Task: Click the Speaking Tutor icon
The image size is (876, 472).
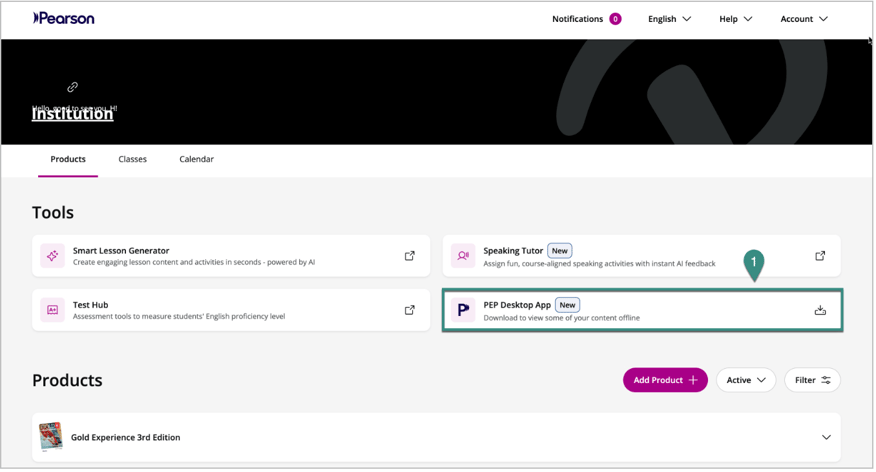Action: 463,256
